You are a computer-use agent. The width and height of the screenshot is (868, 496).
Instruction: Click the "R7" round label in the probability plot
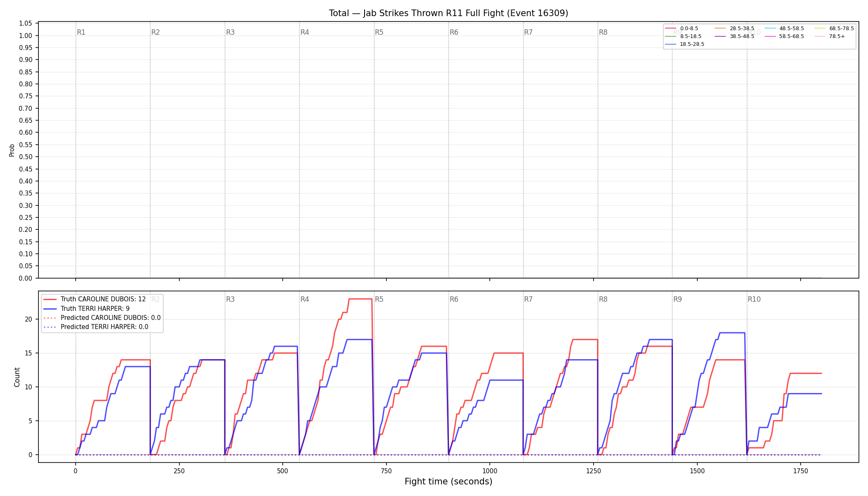coord(528,32)
